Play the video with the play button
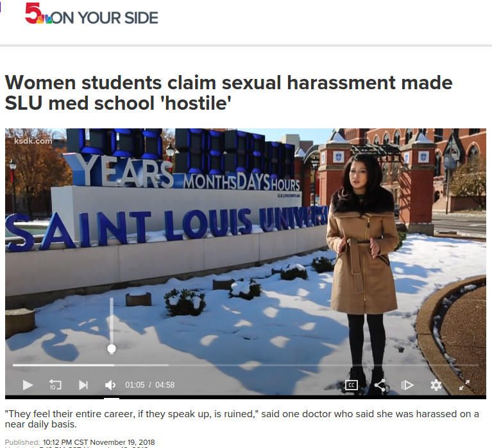The height and width of the screenshot is (448, 492). point(28,384)
